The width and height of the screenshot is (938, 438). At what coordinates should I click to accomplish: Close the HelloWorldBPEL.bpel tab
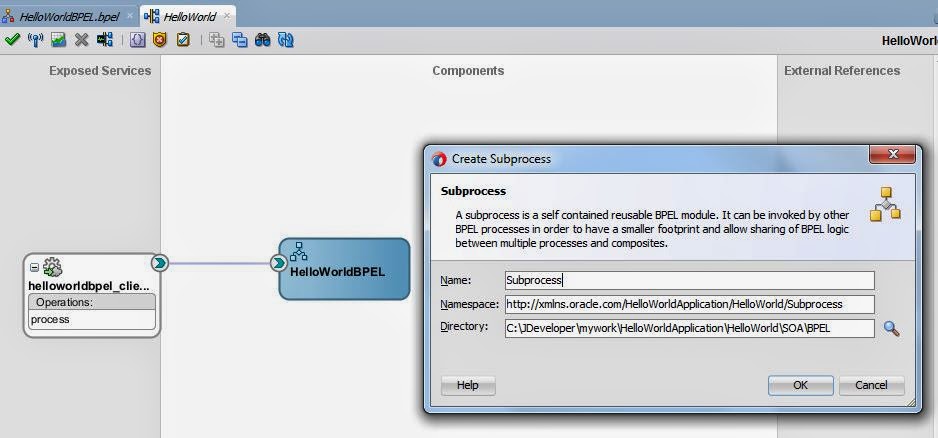130,16
